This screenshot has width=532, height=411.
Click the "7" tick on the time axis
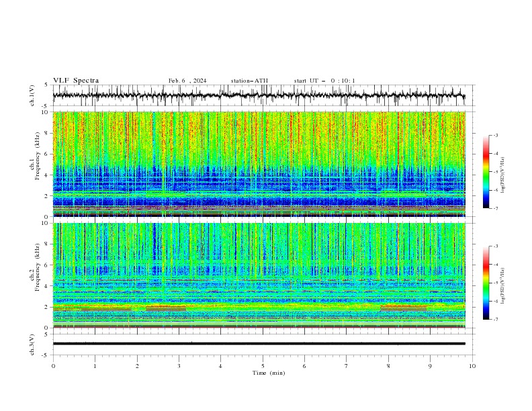pyautogui.click(x=347, y=366)
